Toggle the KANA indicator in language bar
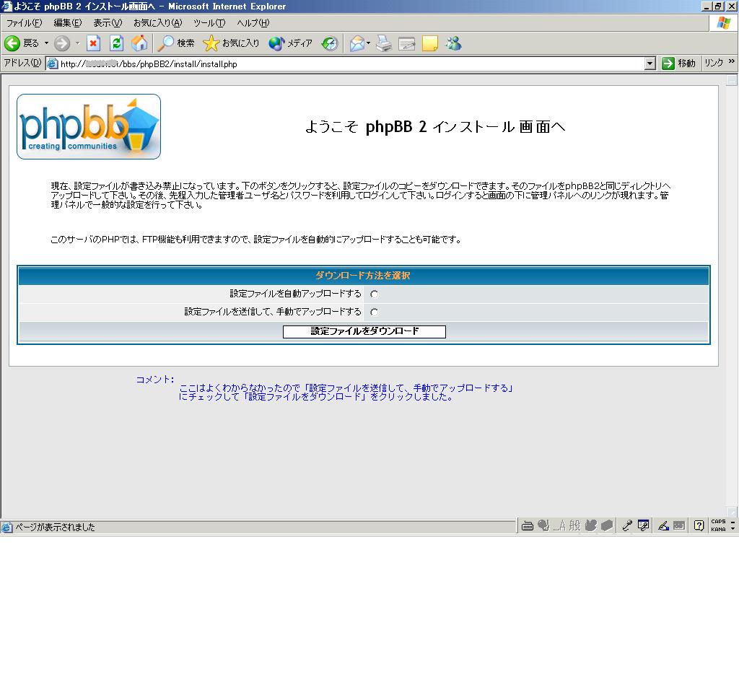The image size is (739, 700). (x=718, y=530)
